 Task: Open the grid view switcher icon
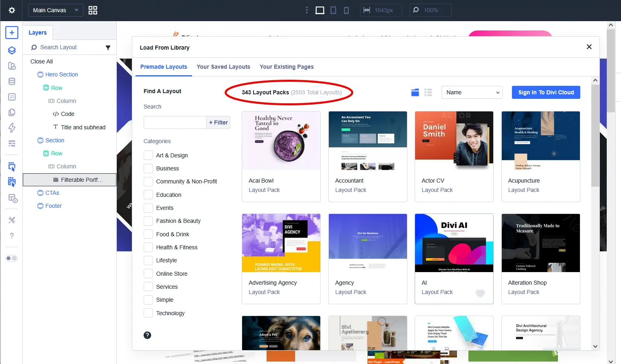[x=93, y=10]
